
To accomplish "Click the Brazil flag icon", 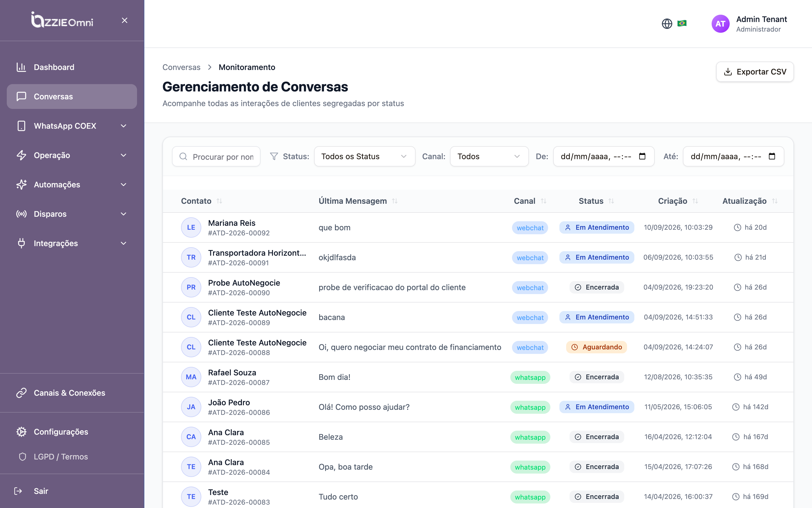I will coord(682,23).
